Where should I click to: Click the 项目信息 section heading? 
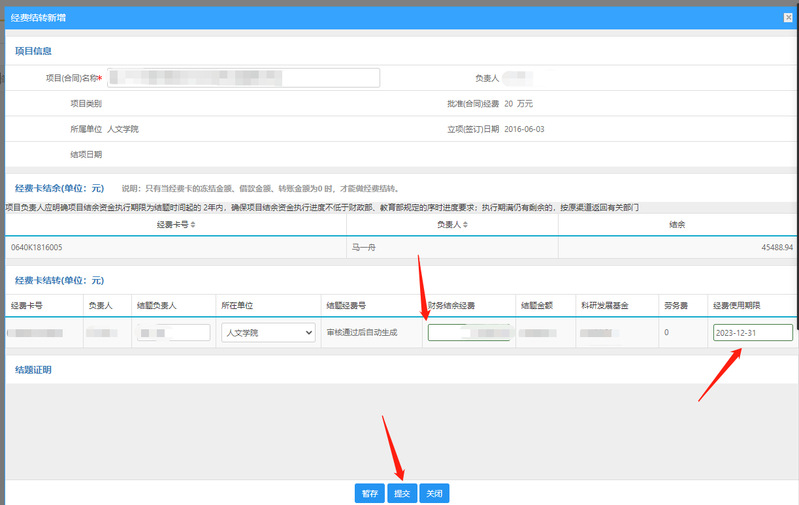click(33, 50)
